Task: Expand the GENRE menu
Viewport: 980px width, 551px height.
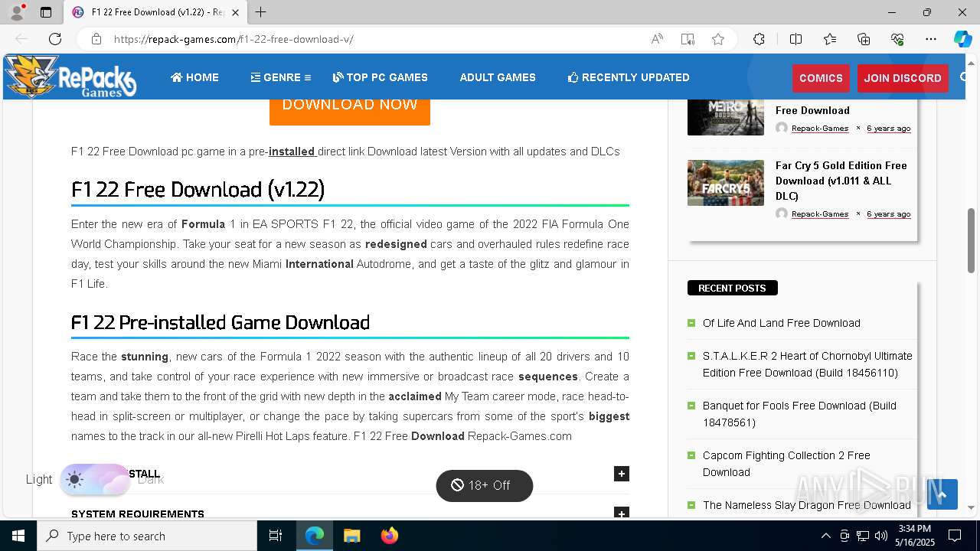Action: [x=280, y=77]
